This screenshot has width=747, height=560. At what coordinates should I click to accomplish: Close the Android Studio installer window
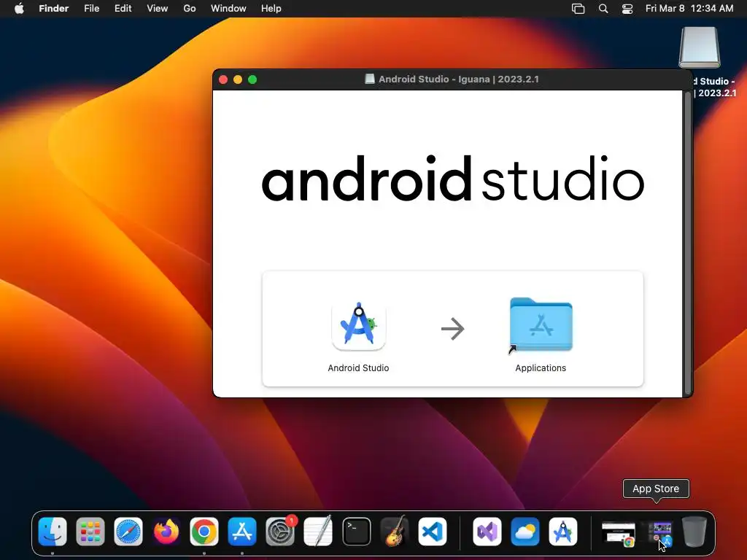(x=223, y=79)
